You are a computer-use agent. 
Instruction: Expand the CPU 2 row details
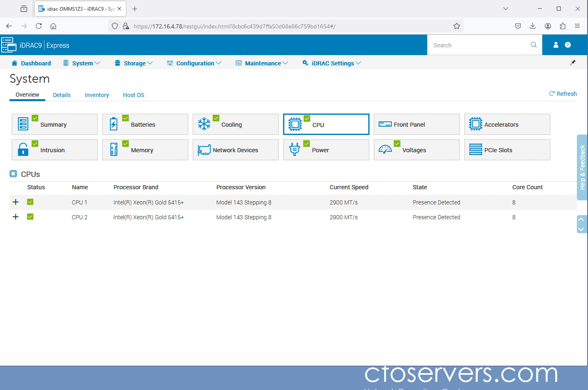pyautogui.click(x=16, y=217)
